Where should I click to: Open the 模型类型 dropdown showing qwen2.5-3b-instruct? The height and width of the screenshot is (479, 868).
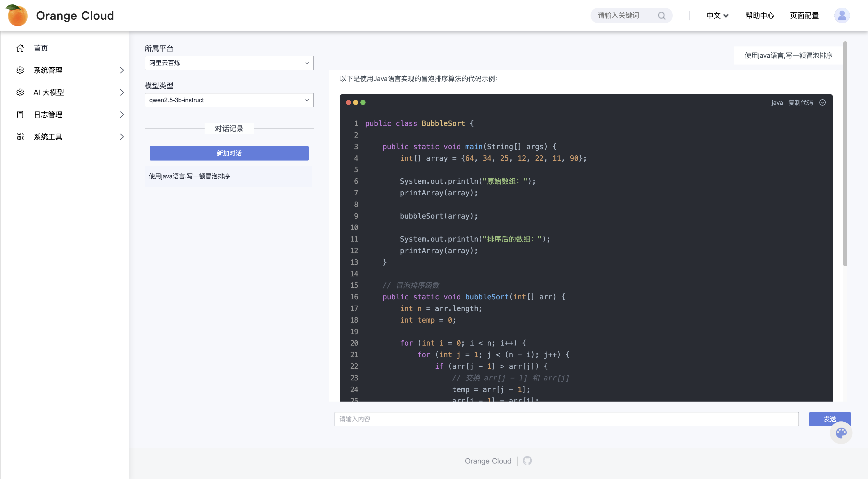click(229, 100)
